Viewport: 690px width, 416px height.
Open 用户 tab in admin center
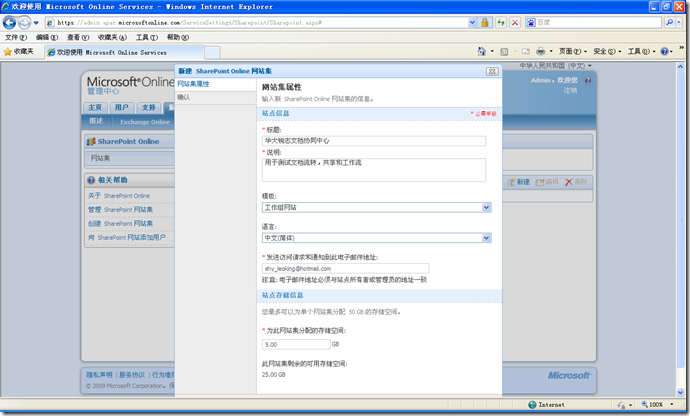121,108
